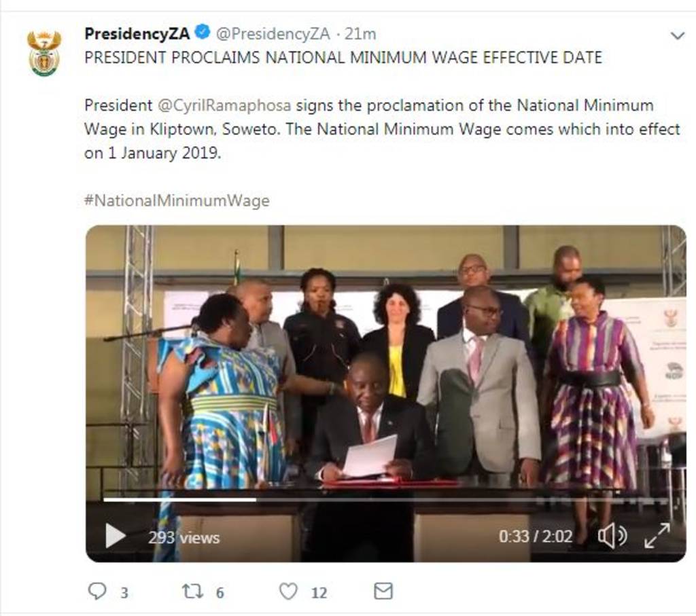The height and width of the screenshot is (616, 696).
Task: Play the embedded video
Action: (x=116, y=537)
